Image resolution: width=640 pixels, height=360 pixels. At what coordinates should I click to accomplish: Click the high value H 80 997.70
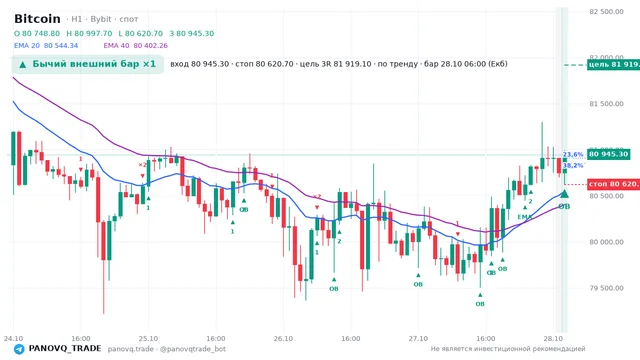[89, 33]
